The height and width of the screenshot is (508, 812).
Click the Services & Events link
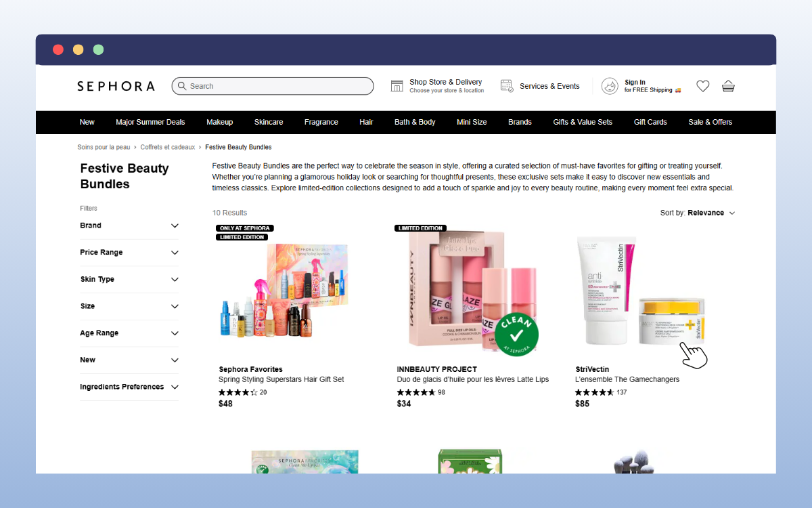click(x=549, y=86)
